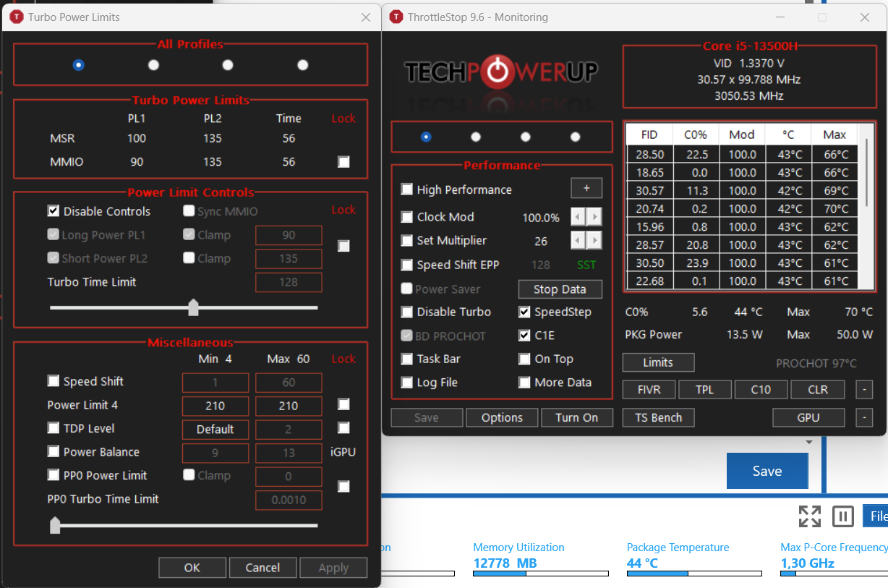Open TS Bench button

click(x=658, y=417)
